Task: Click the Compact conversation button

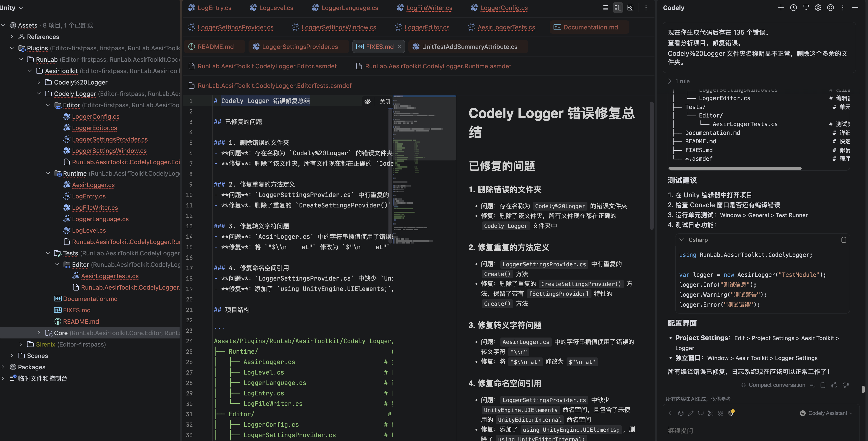Action: point(773,385)
